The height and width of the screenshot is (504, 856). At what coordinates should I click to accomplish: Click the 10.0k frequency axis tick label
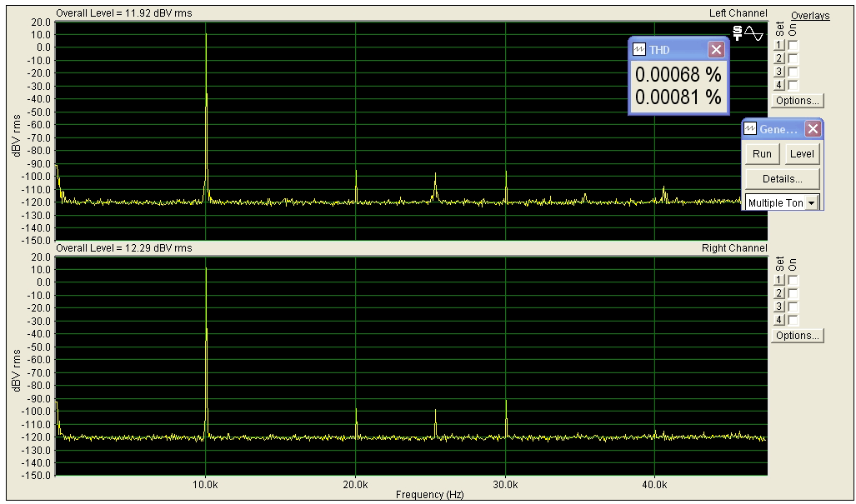click(x=205, y=484)
